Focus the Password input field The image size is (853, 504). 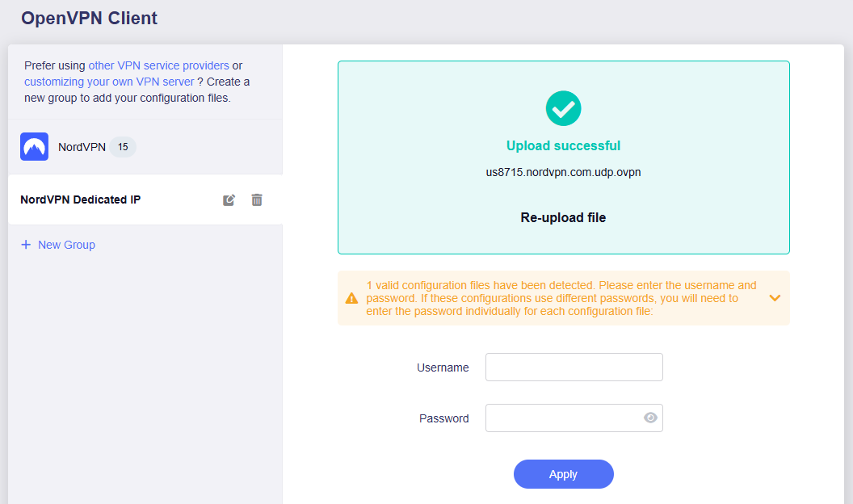click(563, 418)
